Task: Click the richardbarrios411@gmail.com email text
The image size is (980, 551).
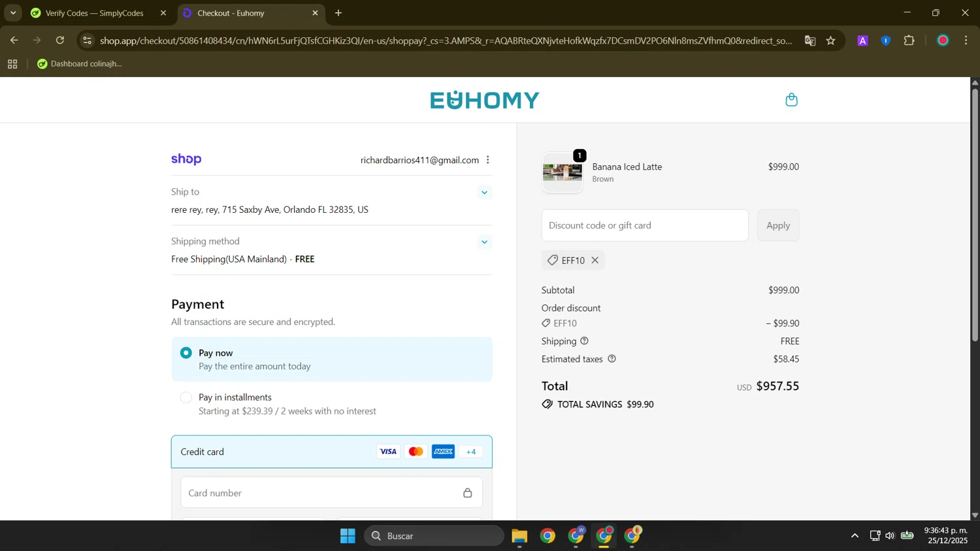Action: (x=419, y=160)
